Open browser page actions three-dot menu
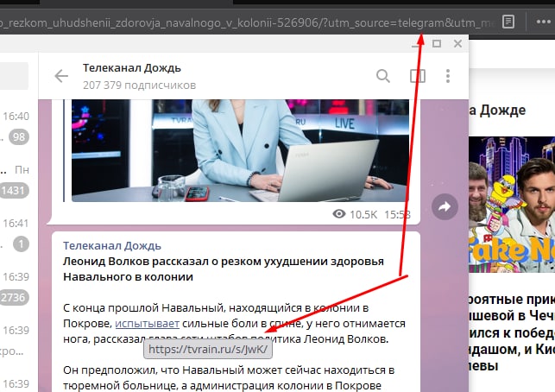Viewport: 555px width, 392px height. pos(543,22)
